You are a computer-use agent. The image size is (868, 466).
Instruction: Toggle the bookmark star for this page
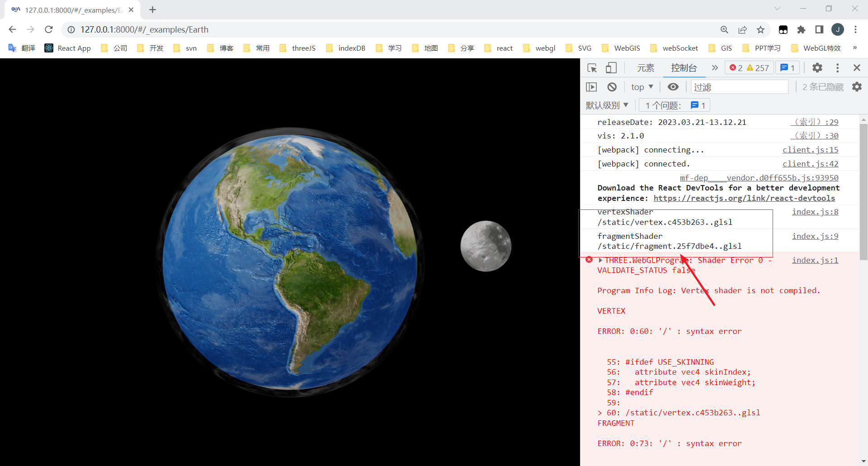761,29
